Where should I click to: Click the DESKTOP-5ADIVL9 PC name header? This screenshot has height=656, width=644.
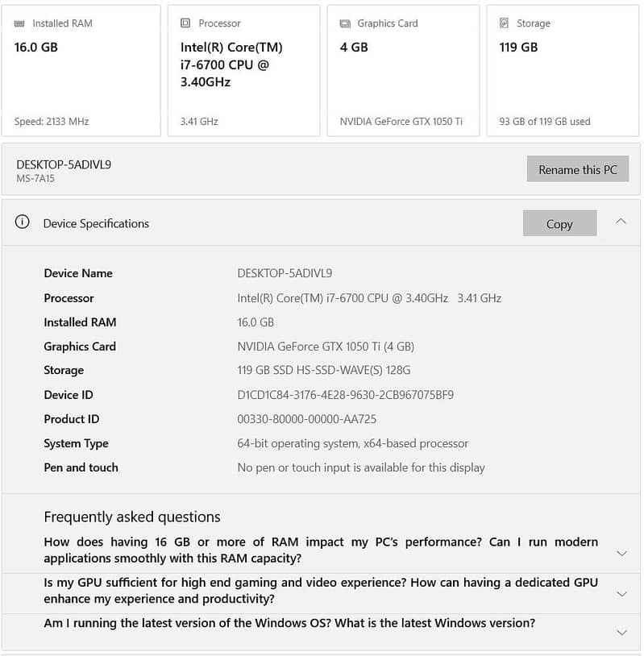64,164
